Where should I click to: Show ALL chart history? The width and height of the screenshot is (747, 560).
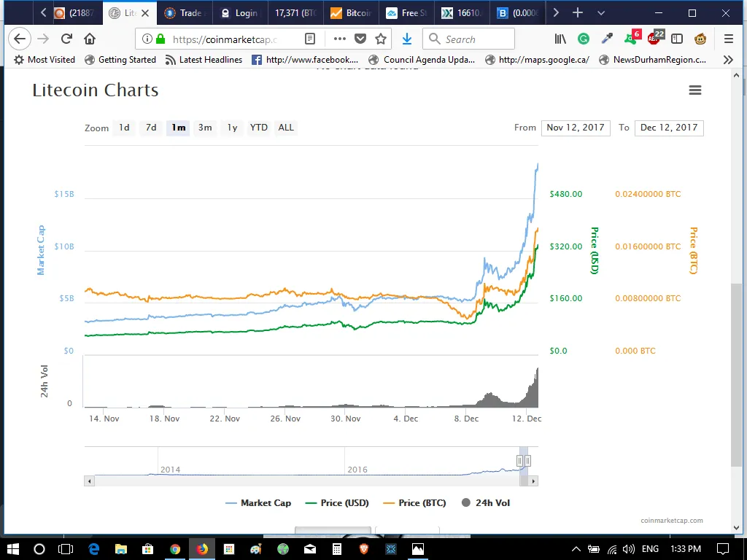coord(286,128)
